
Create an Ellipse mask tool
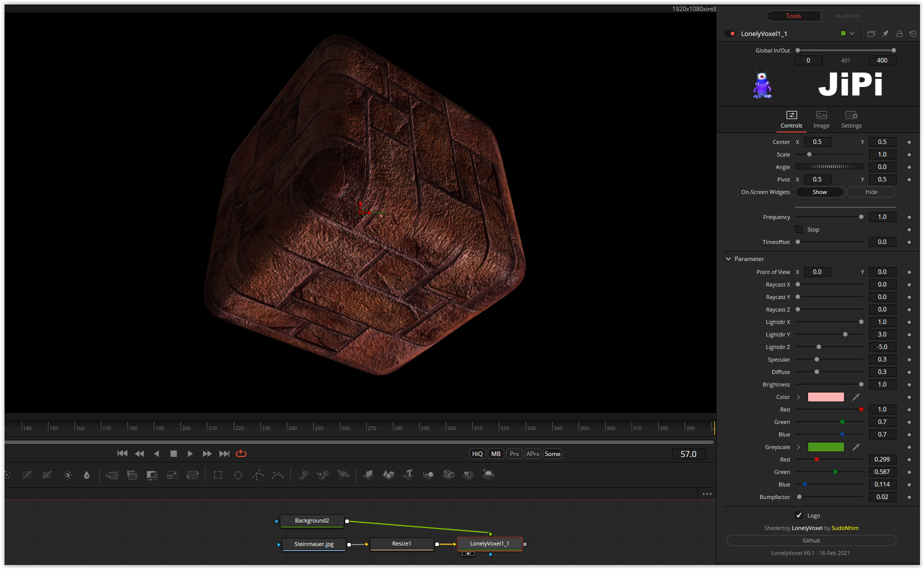[238, 475]
